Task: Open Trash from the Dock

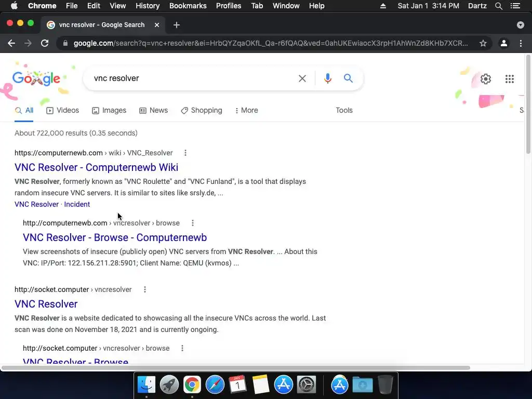Action: [x=385, y=385]
